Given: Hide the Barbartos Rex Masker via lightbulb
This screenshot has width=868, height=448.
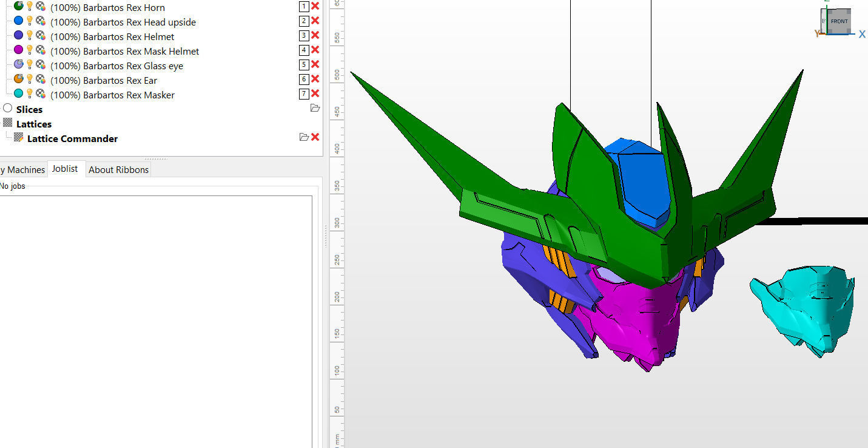Looking at the screenshot, I should 29,93.
